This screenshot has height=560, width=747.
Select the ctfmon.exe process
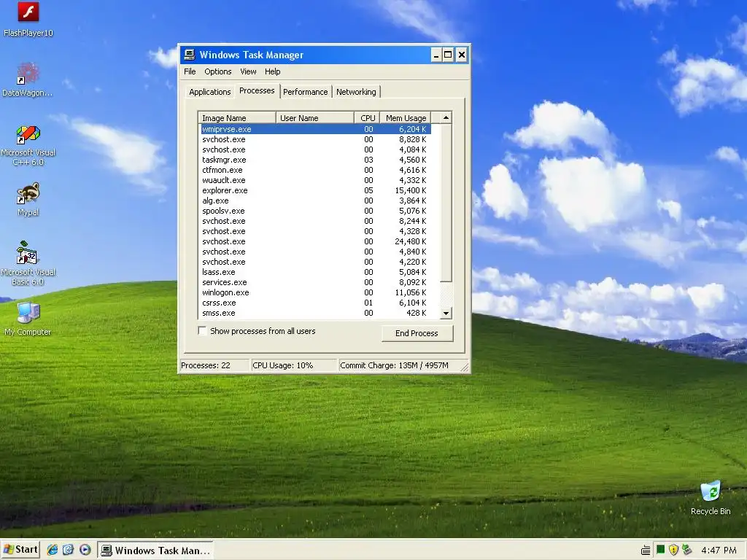coord(315,170)
